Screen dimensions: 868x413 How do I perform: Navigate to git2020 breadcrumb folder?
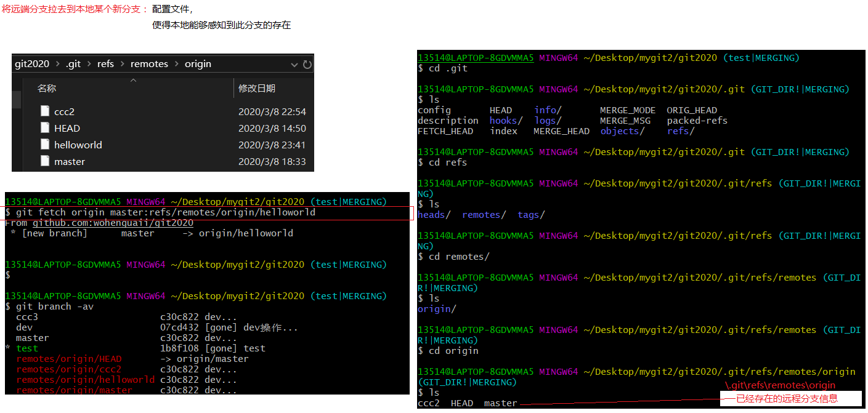(x=32, y=64)
